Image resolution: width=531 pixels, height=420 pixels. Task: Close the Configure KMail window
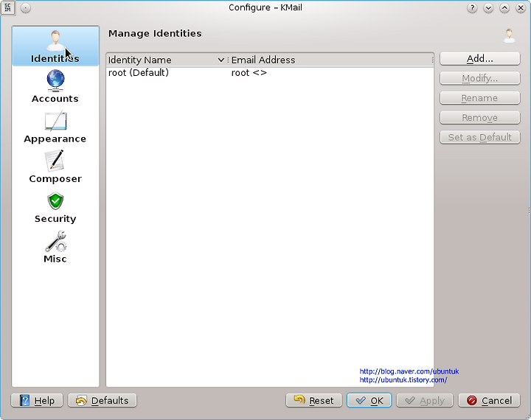coord(521,8)
